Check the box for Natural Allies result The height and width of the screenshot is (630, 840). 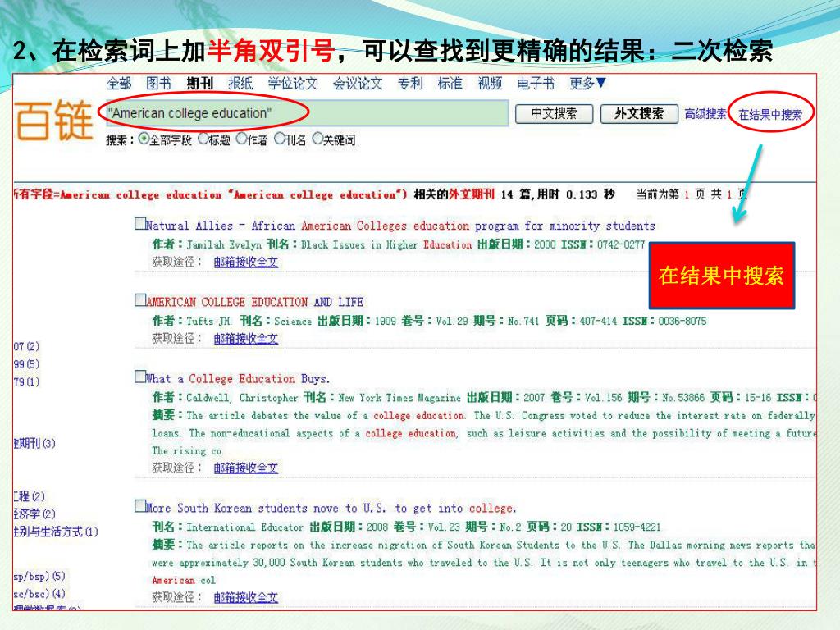140,223
